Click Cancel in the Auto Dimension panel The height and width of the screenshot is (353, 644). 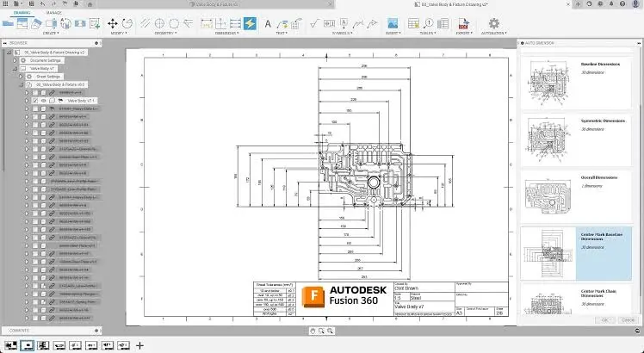(628, 319)
